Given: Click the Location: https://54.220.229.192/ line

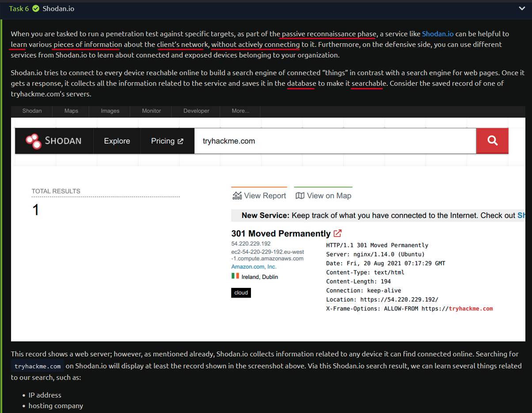Looking at the screenshot, I should (382, 299).
